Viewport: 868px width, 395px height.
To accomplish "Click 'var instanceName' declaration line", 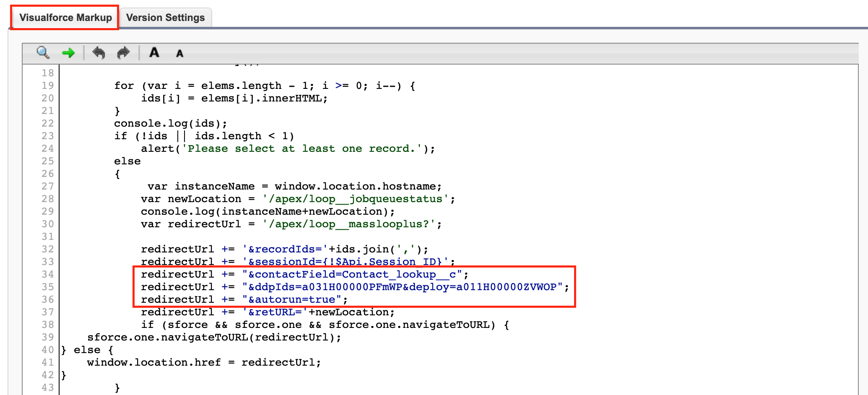I will coord(294,186).
